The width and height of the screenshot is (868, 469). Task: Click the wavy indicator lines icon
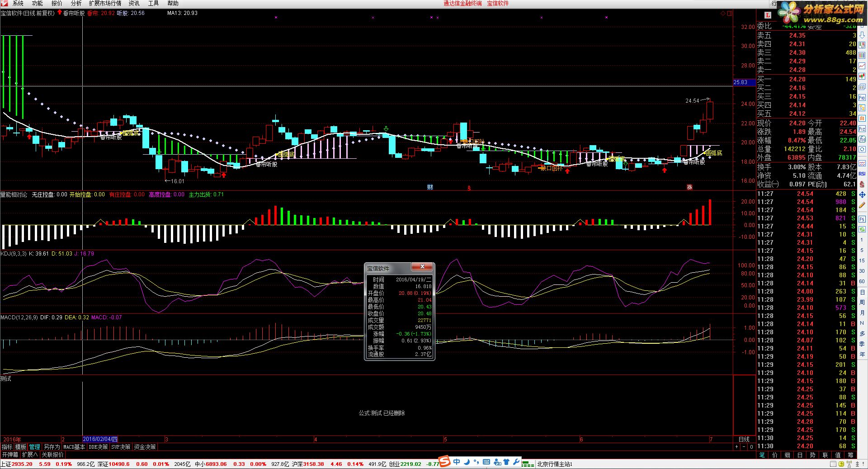click(862, 164)
